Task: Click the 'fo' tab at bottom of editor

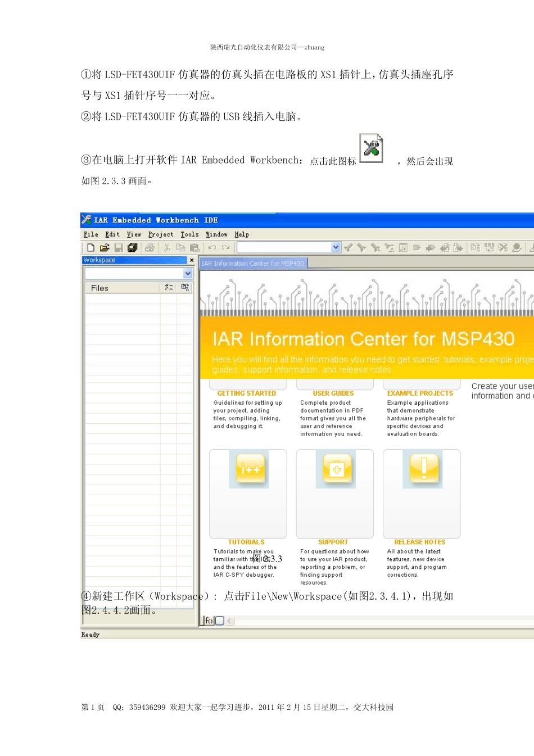Action: (x=209, y=621)
